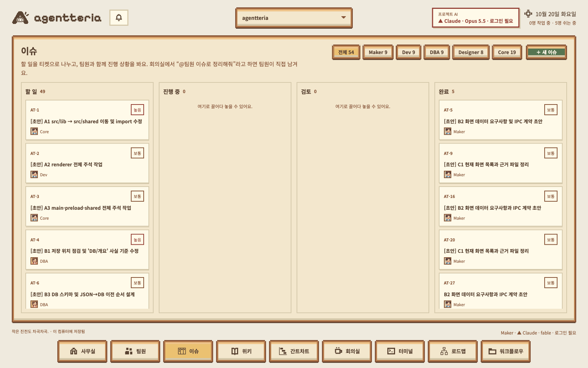Go to the 사무실 office view
This screenshot has height=368, width=588.
pyautogui.click(x=82, y=351)
